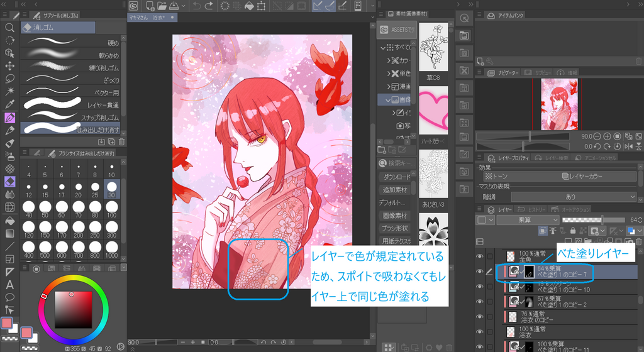Hide the 金魚 layer eye icon
This screenshot has height=352, width=644.
coord(480,256)
